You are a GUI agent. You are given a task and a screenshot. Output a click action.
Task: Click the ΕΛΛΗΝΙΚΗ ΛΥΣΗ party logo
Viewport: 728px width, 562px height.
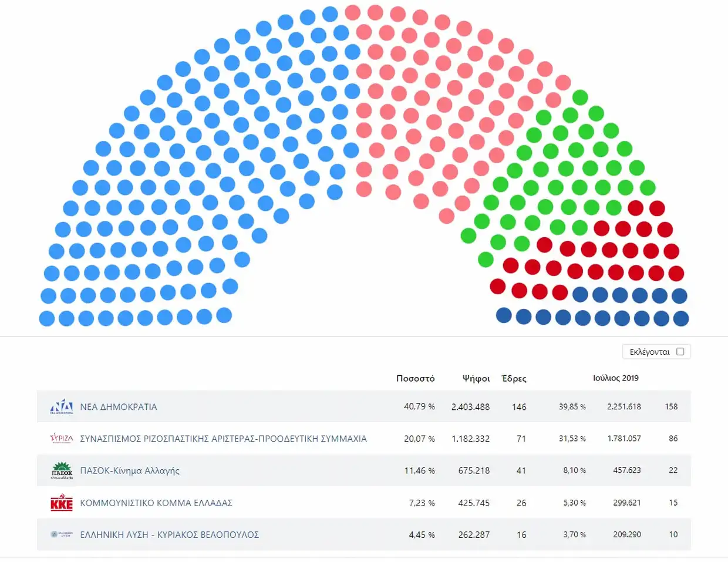tap(62, 534)
